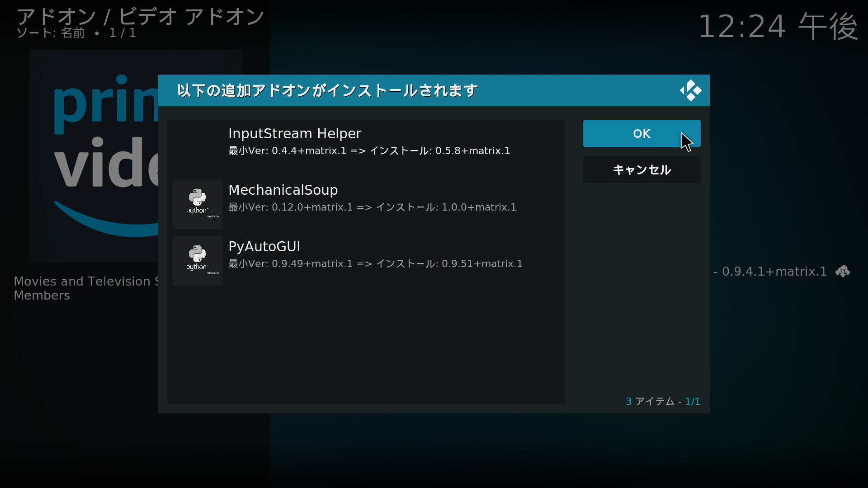The height and width of the screenshot is (488, 868).
Task: Click the 1/1 pagination label
Action: point(692,401)
